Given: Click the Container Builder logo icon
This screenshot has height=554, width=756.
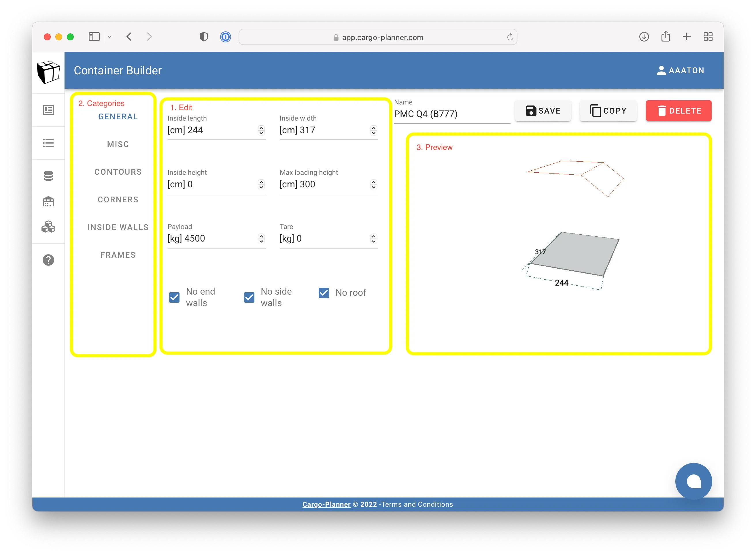Looking at the screenshot, I should 49,71.
